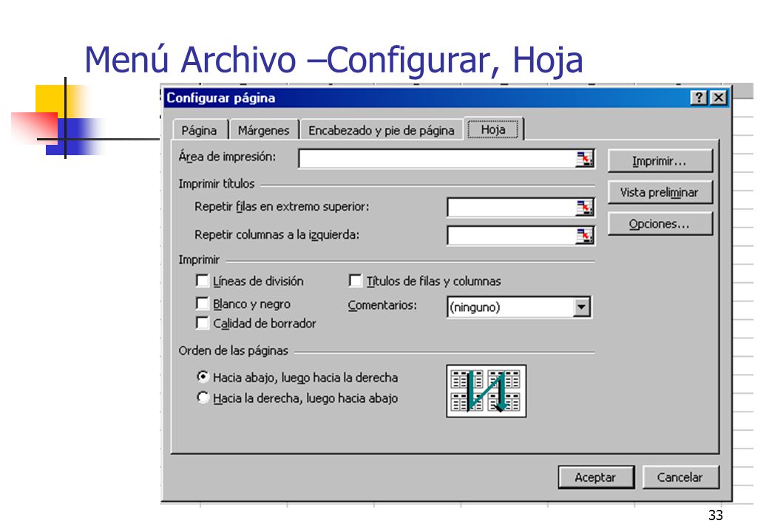Click the help question mark button
The image size is (769, 532).
699,98
